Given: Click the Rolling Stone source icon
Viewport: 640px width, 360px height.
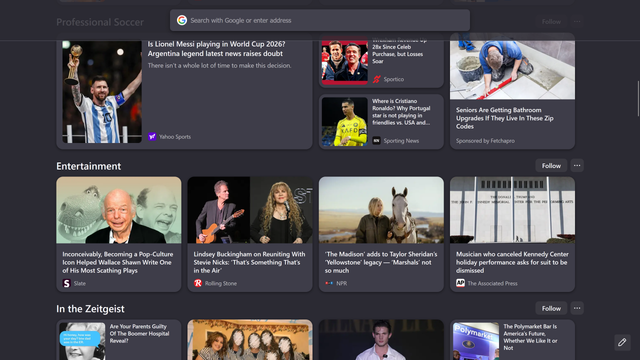Looking at the screenshot, I should click(198, 283).
